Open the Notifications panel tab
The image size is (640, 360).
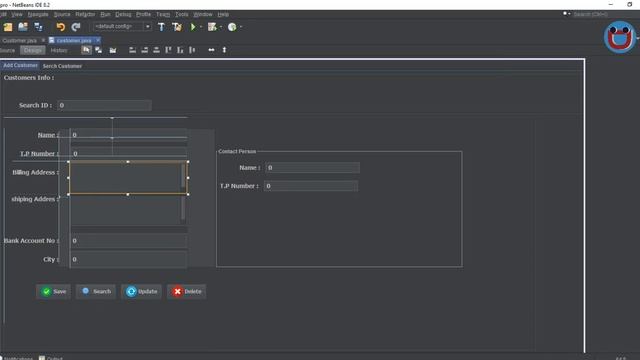pyautogui.click(x=16, y=358)
